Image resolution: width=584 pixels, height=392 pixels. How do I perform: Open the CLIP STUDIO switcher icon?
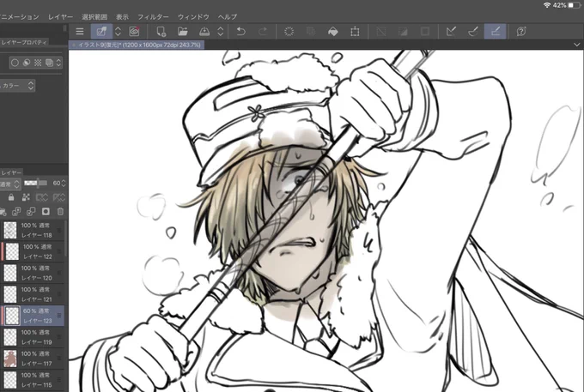(x=101, y=32)
